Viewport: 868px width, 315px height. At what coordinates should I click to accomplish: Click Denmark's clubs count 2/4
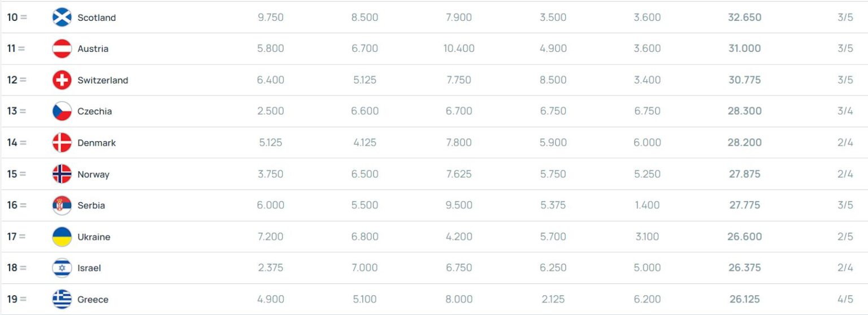pos(845,143)
